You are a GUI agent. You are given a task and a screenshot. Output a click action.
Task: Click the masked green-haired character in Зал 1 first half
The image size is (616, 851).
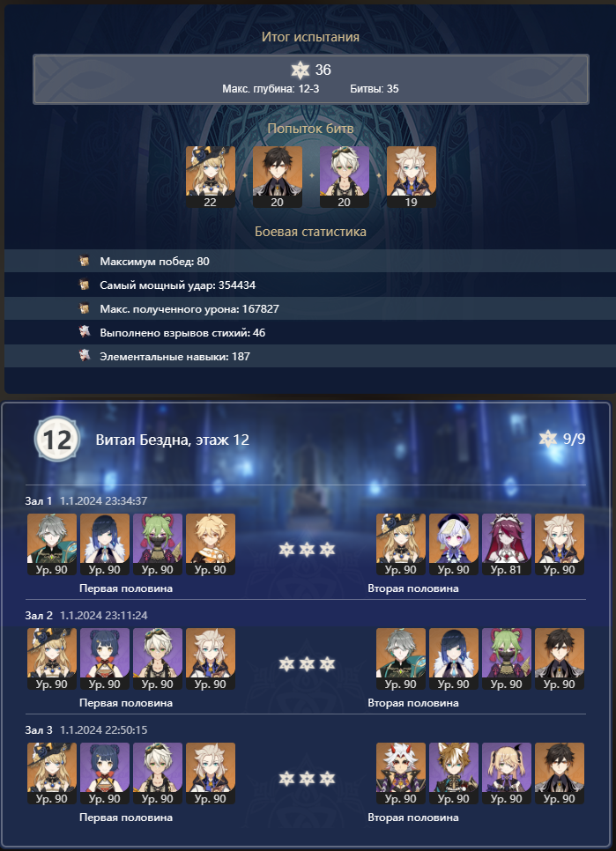pyautogui.click(x=158, y=544)
